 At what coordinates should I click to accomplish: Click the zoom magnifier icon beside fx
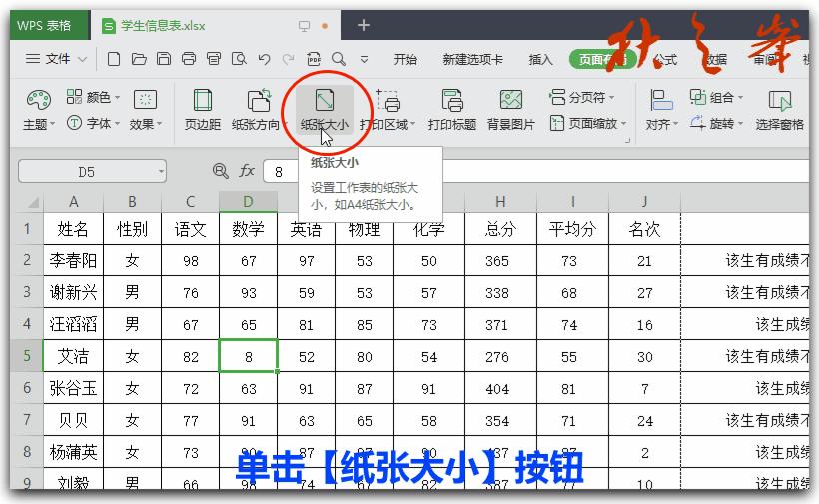220,171
